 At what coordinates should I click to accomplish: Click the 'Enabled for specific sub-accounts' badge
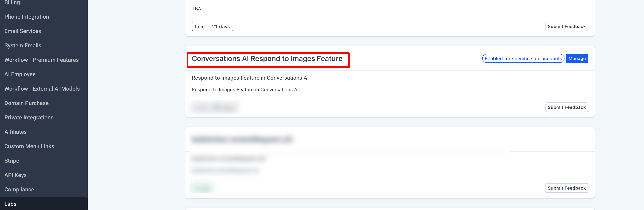pos(523,58)
